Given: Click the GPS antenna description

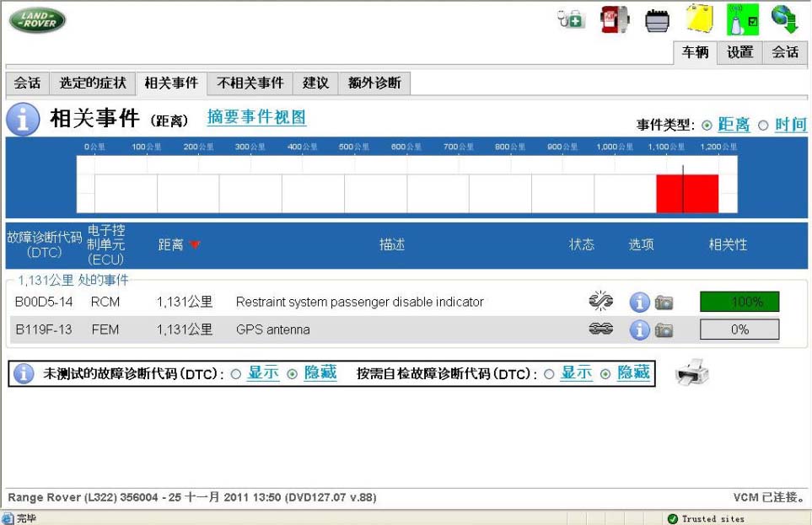Looking at the screenshot, I should click(x=273, y=329).
